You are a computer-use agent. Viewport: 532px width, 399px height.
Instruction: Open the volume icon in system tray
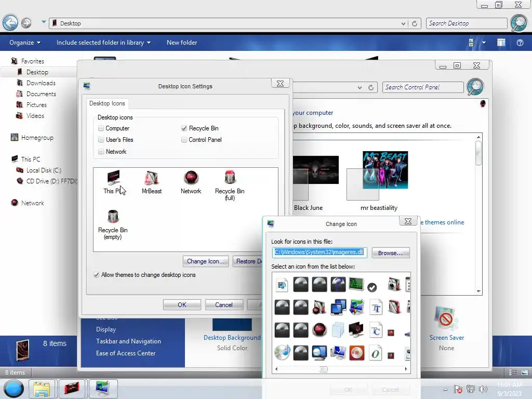point(483,389)
